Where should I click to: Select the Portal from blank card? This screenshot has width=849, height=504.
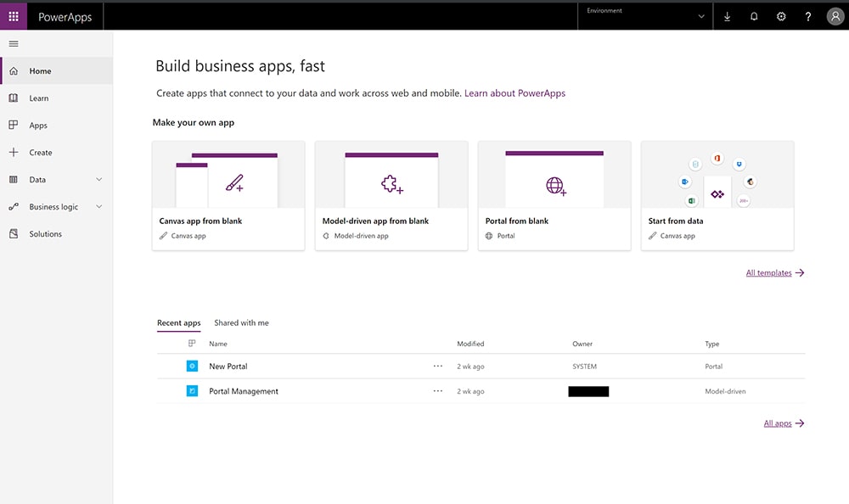[x=554, y=196]
